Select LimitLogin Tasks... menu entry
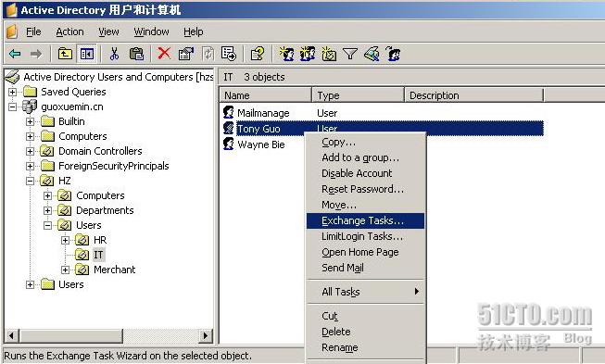This screenshot has width=605, height=364. coord(365,236)
